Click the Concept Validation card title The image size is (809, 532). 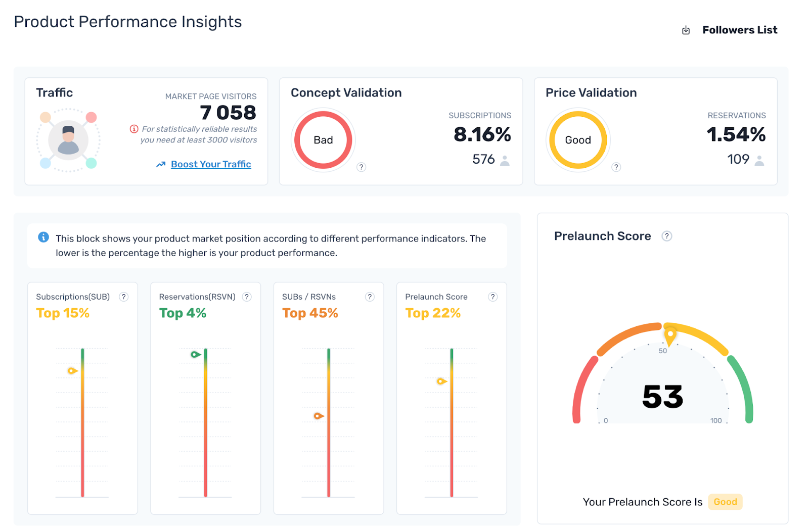346,92
